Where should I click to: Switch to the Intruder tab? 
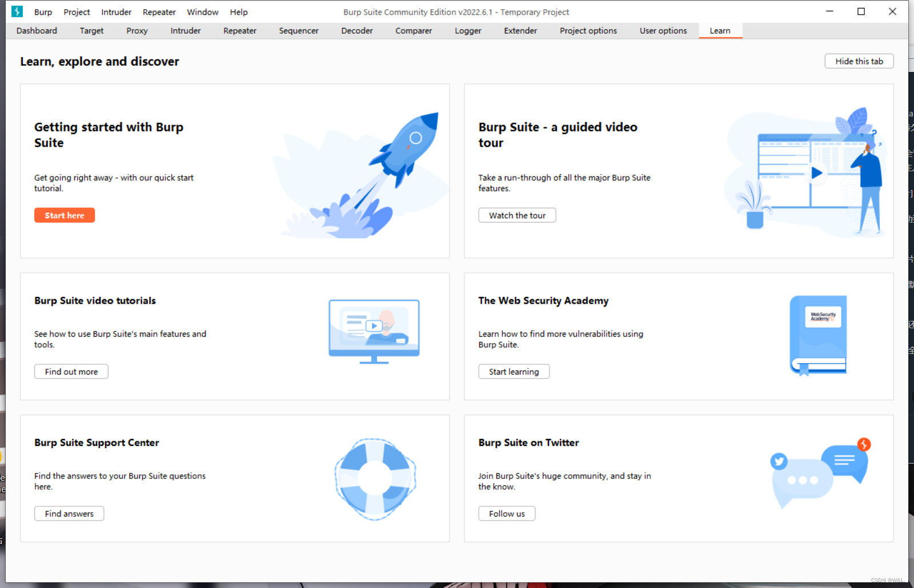186,31
